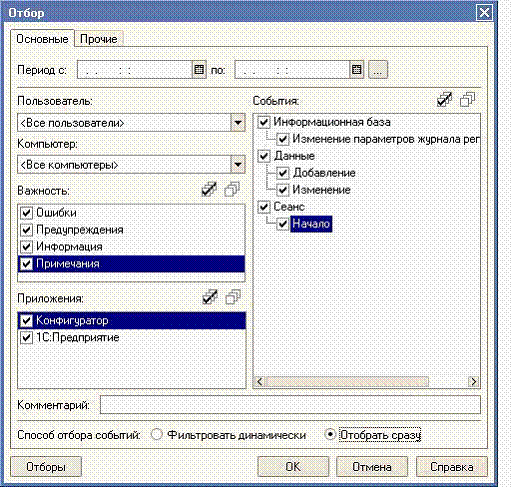The image size is (512, 488).
Task: Switch to the Прочие tab
Action: tap(99, 39)
